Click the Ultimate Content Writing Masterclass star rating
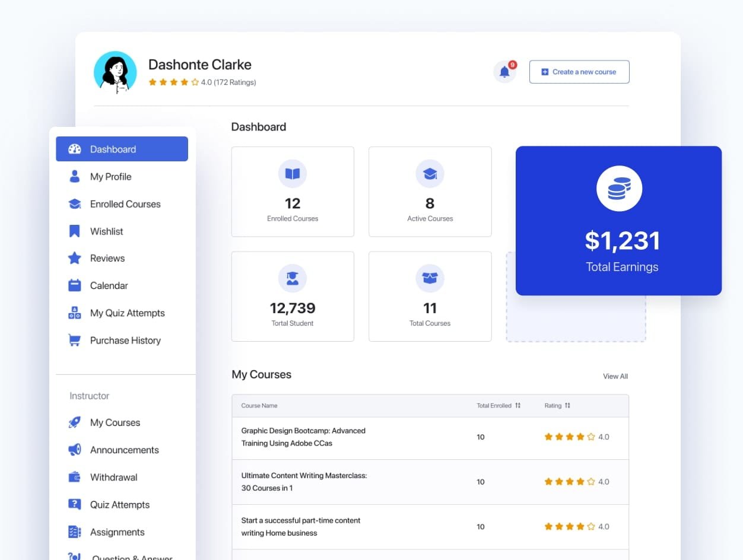This screenshot has height=560, width=743. click(x=570, y=482)
